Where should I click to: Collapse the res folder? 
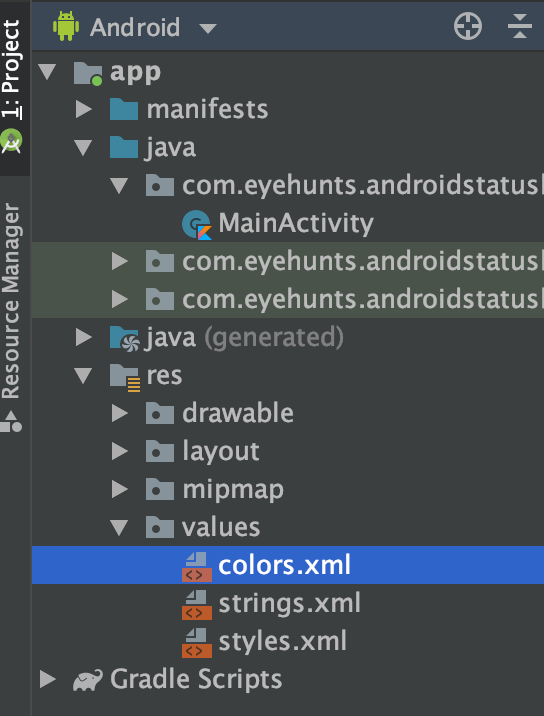click(83, 376)
